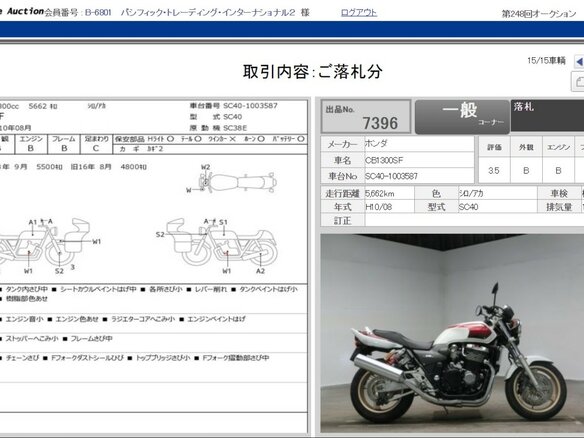Image resolution: width=584 pixels, height=438 pixels.
Task: Open the Honda CB1300SF motorcycle photo
Action: (452, 333)
